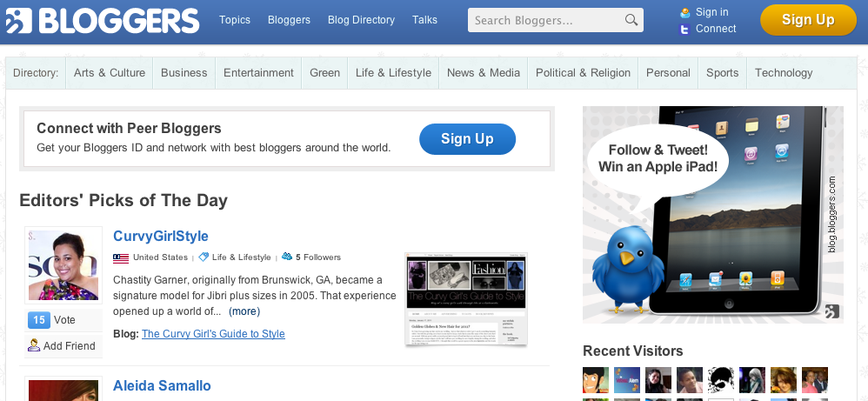Expand description with the (more) link
The height and width of the screenshot is (401, 868).
pyautogui.click(x=244, y=311)
